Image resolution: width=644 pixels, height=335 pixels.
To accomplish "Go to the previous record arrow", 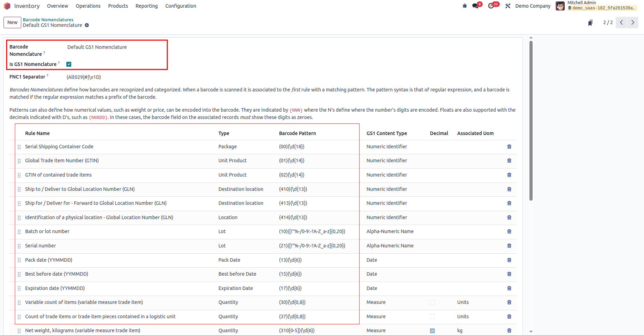I will 621,22.
